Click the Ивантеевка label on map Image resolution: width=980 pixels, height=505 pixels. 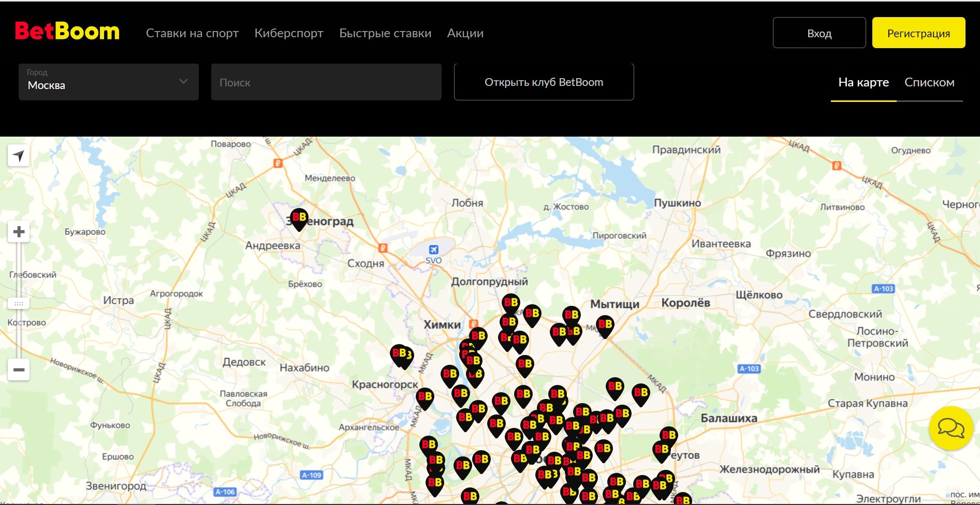(721, 244)
